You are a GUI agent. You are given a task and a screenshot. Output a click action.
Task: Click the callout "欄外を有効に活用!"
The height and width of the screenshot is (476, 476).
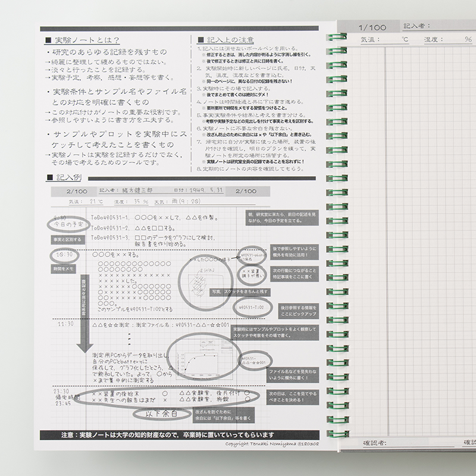[x=295, y=252]
